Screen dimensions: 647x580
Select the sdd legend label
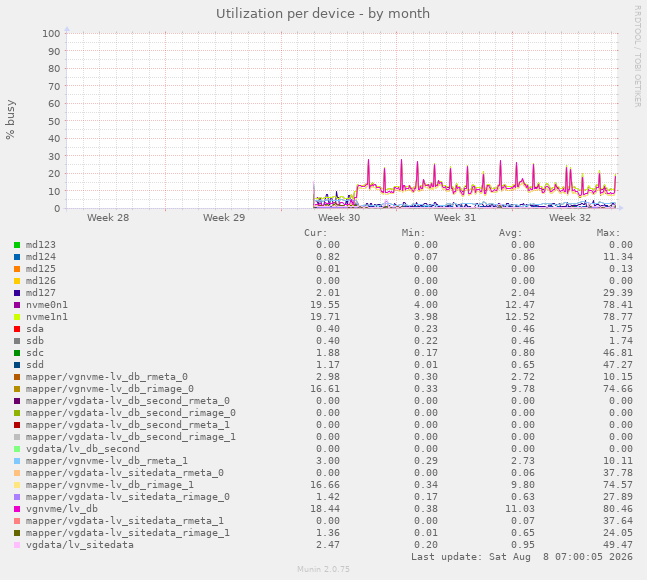coord(35,365)
